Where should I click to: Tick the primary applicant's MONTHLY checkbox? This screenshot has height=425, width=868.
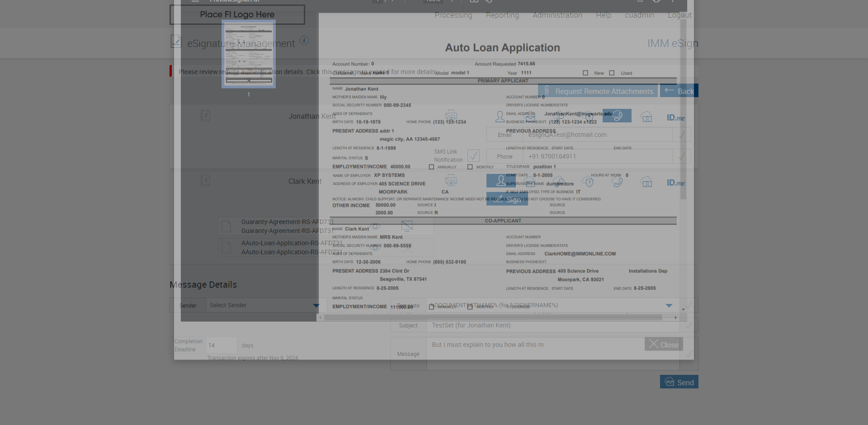[x=470, y=167]
